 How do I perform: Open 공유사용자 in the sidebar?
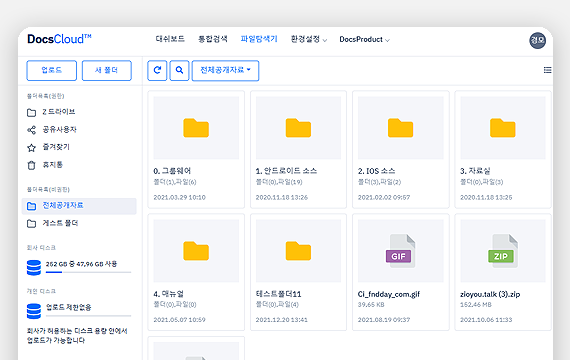[59, 129]
